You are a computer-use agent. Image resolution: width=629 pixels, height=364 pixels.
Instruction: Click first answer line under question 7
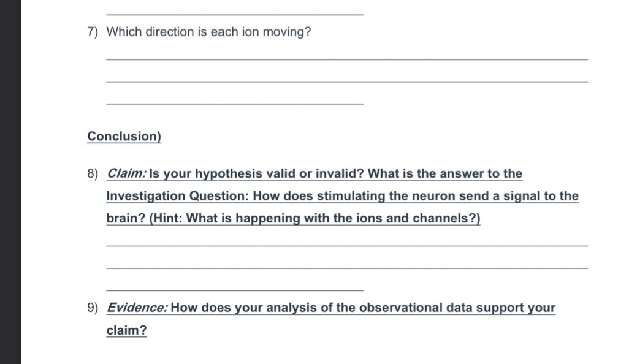(x=346, y=58)
